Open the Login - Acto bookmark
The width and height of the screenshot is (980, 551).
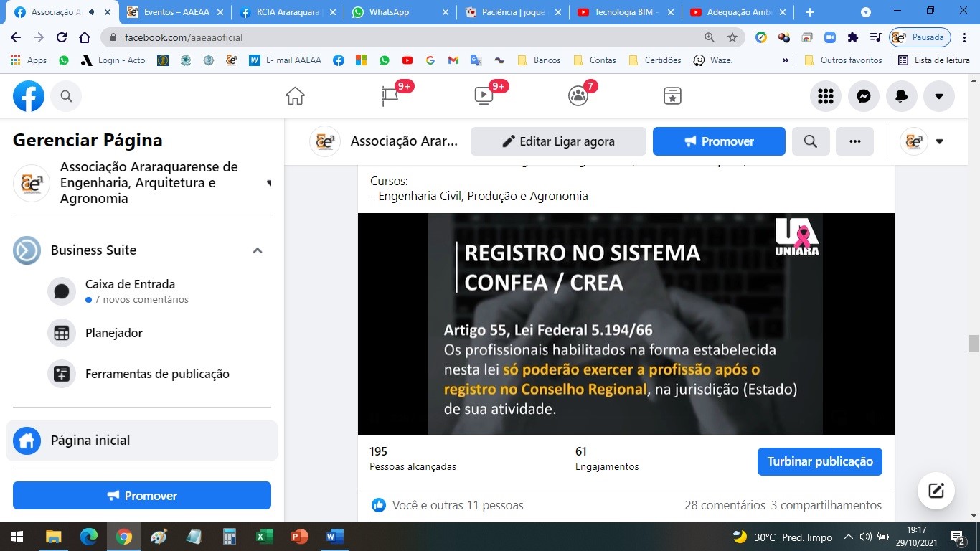tap(113, 60)
